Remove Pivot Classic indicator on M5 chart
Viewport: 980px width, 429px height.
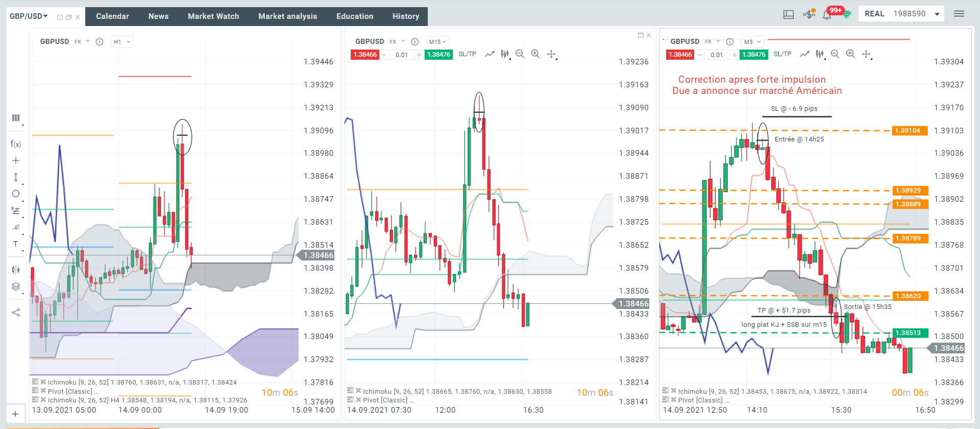tap(674, 400)
